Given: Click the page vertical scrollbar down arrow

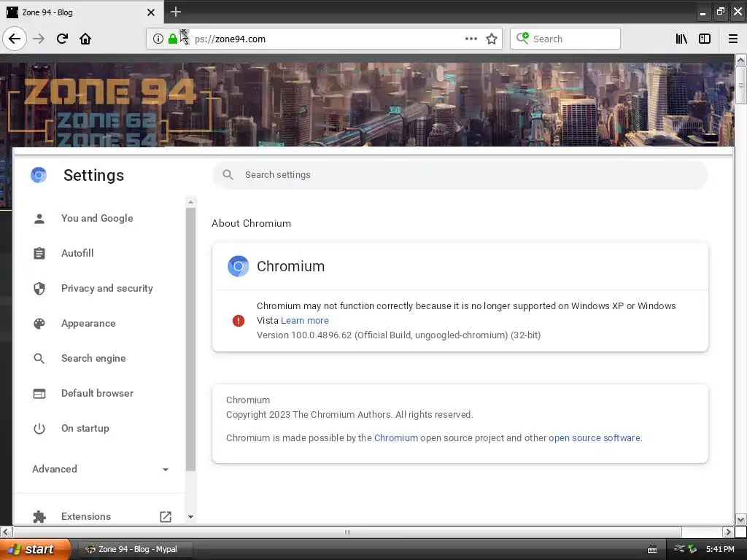Looking at the screenshot, I should click(740, 519).
